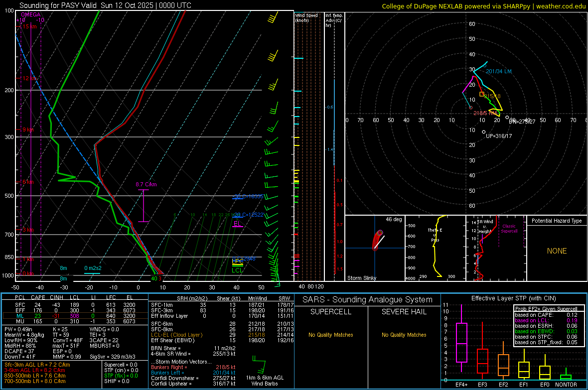The height and width of the screenshot is (390, 588).
Task: Click the Effective Layer STP (with CIN) title
Action: point(513,298)
